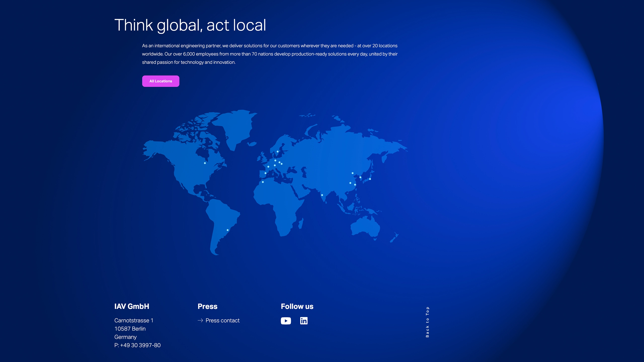
Task: Select the northernmost location dot in Germany
Action: click(275, 160)
